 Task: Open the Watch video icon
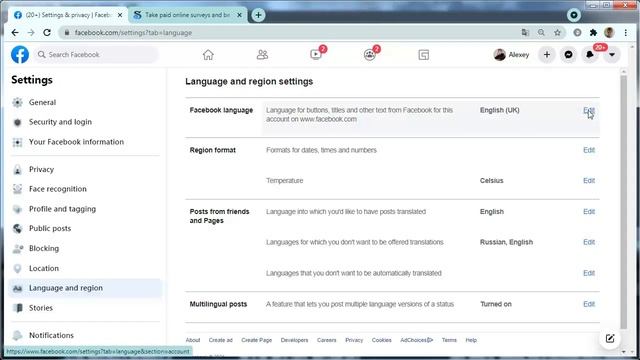click(316, 55)
